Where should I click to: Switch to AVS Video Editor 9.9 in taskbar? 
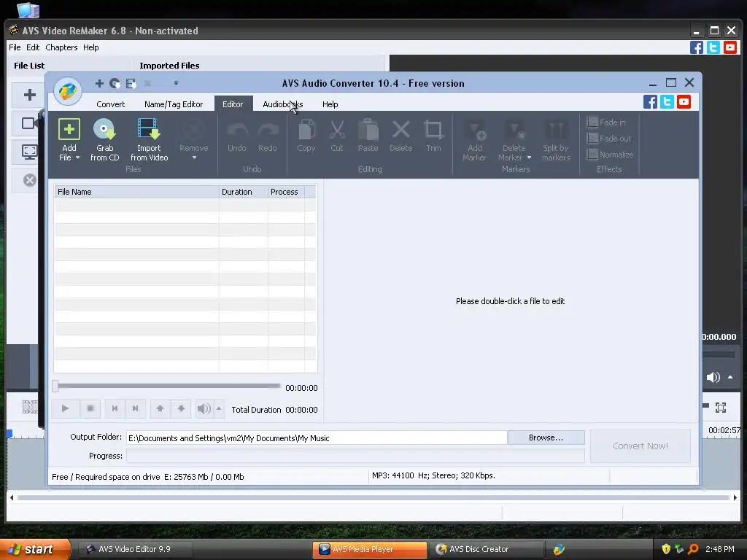pyautogui.click(x=134, y=549)
